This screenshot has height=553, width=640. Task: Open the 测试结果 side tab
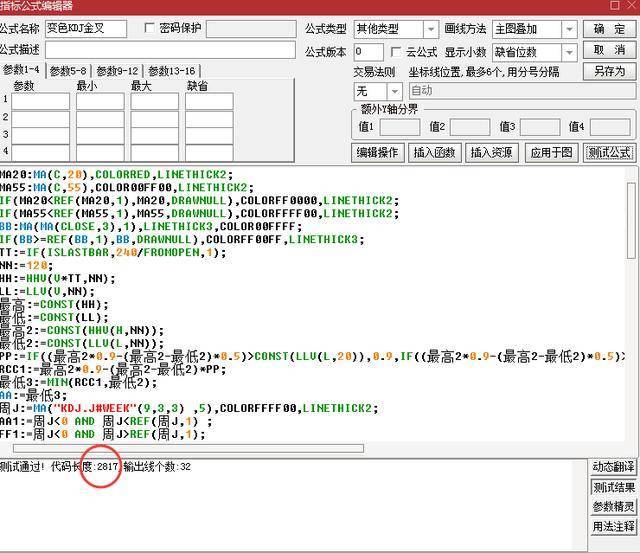(x=613, y=487)
